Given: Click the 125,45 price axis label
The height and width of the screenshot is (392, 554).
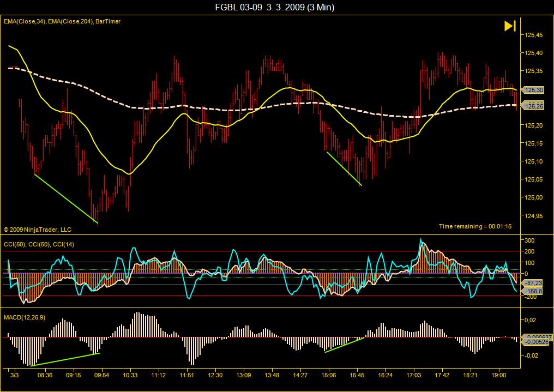Looking at the screenshot, I should 533,35.
